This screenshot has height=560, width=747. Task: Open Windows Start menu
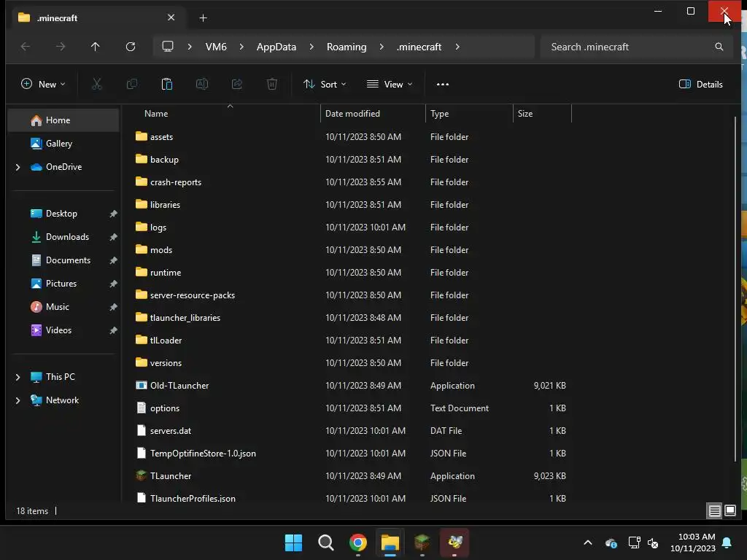293,542
